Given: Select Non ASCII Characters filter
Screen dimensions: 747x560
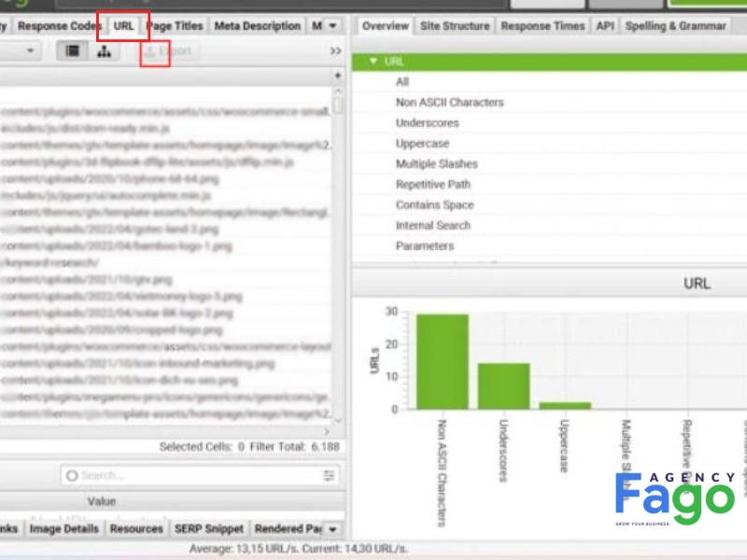Looking at the screenshot, I should [x=449, y=103].
